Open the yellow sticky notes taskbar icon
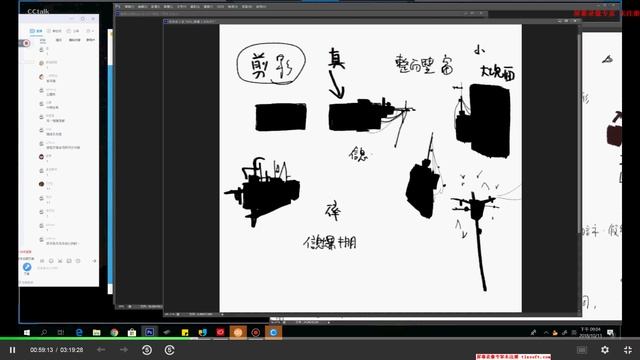The height and width of the screenshot is (360, 640). click(185, 333)
